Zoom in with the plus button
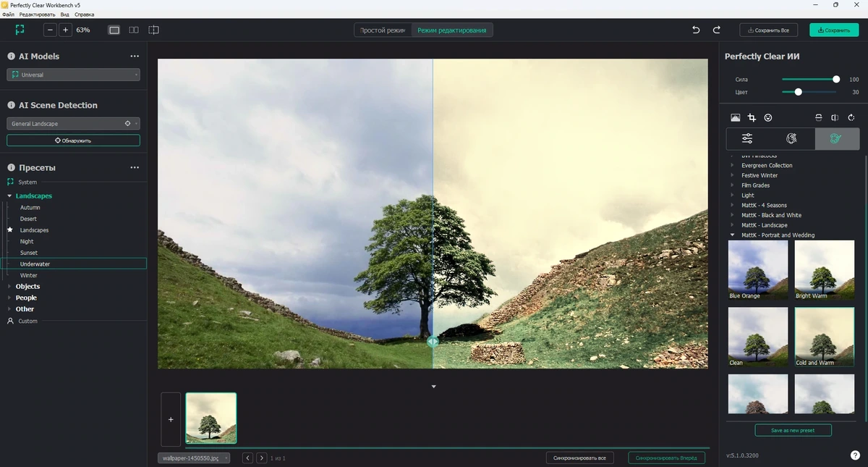Screen dimensions: 868x467 click(65, 30)
